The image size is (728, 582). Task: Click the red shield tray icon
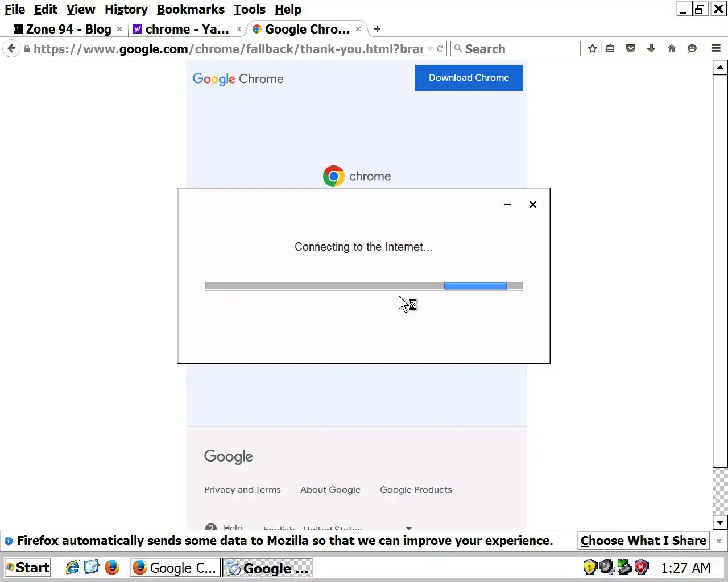tap(642, 567)
